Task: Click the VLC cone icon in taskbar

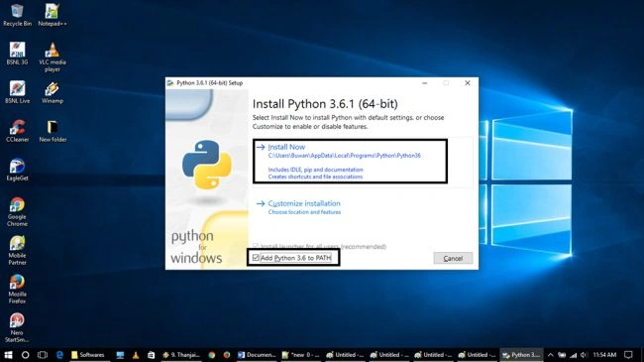Action: pos(136,355)
